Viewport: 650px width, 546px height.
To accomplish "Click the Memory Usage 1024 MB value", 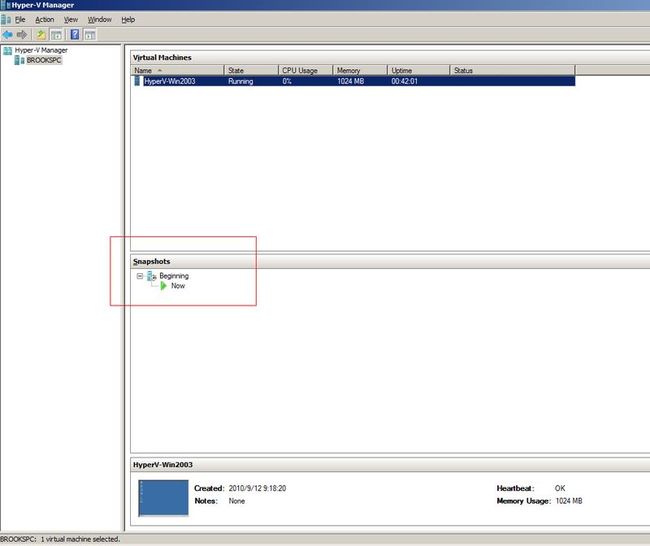I will (569, 501).
